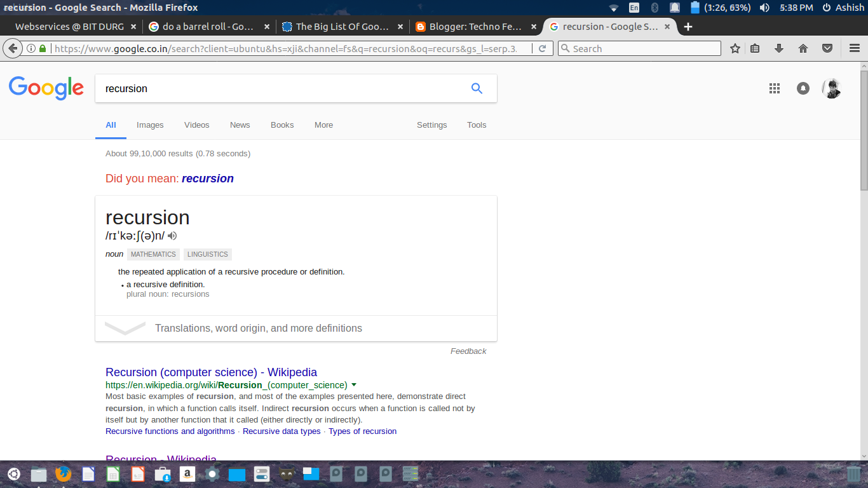Open the search Tools button
The height and width of the screenshot is (488, 868).
477,125
